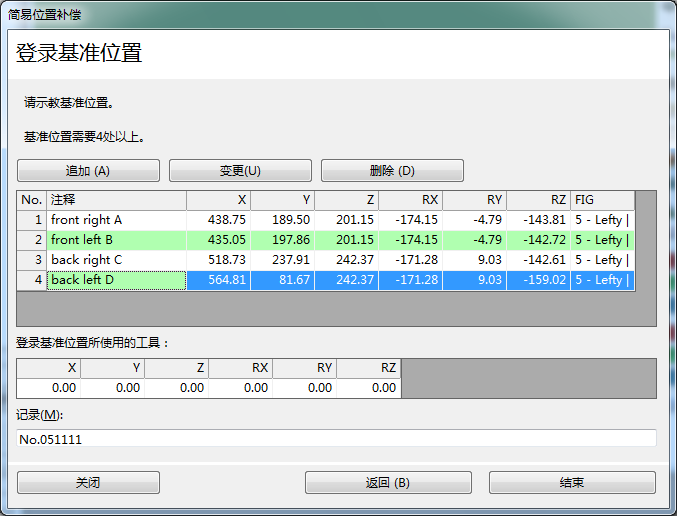Image resolution: width=677 pixels, height=516 pixels.
Task: Click the tool RY value field
Action: (304, 388)
